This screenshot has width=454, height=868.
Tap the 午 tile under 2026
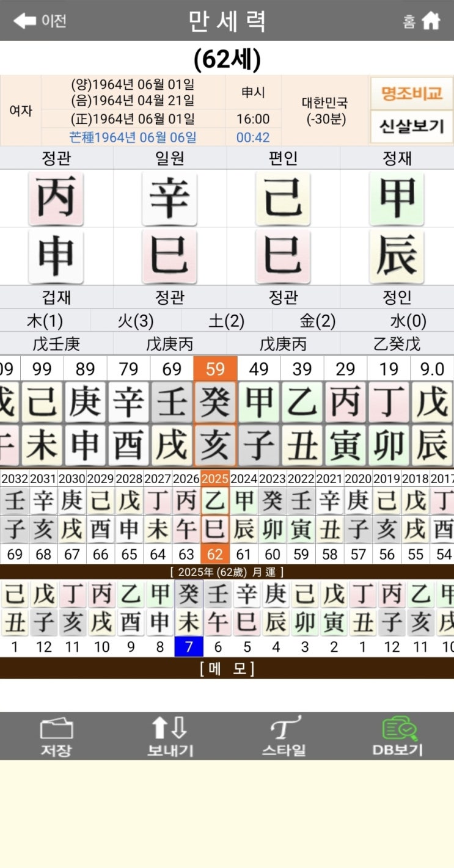[x=186, y=529]
